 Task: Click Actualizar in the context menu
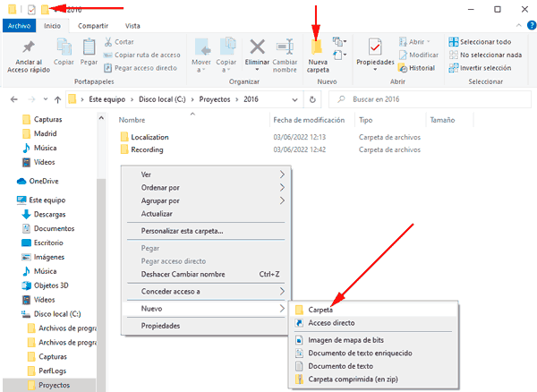click(x=206, y=214)
